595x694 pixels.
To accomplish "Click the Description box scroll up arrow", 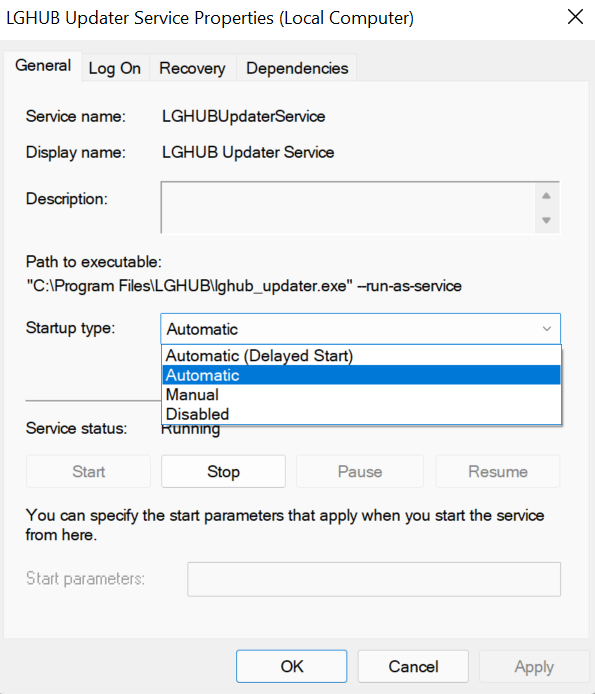I will (x=546, y=196).
